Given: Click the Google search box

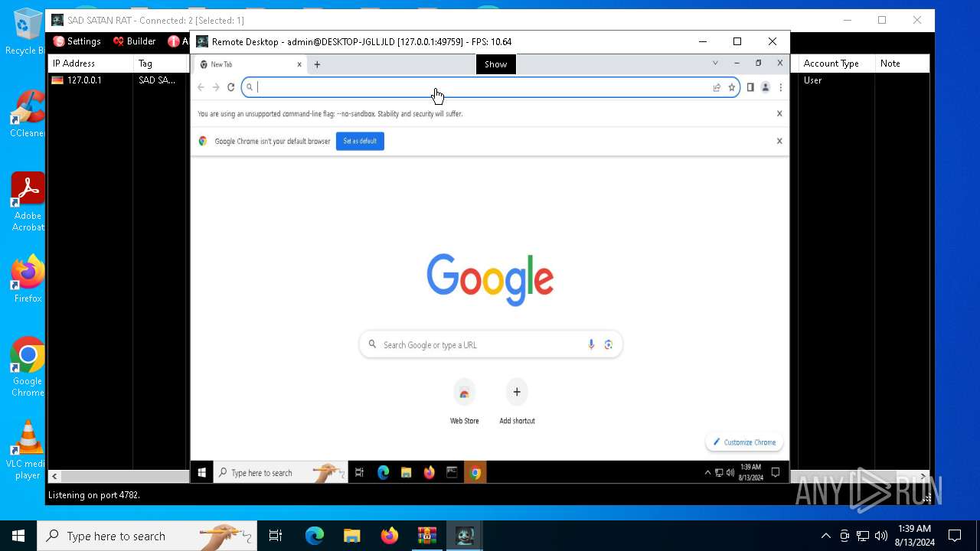Looking at the screenshot, I should (x=490, y=344).
